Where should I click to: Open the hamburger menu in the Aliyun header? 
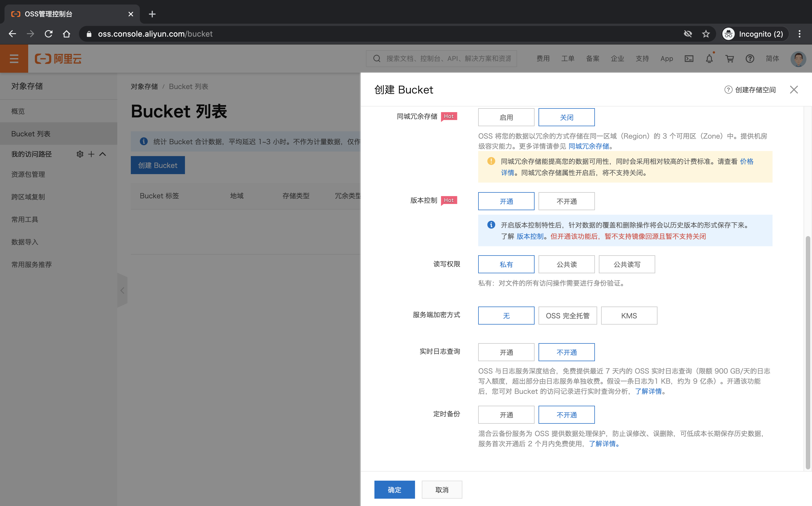click(x=14, y=59)
